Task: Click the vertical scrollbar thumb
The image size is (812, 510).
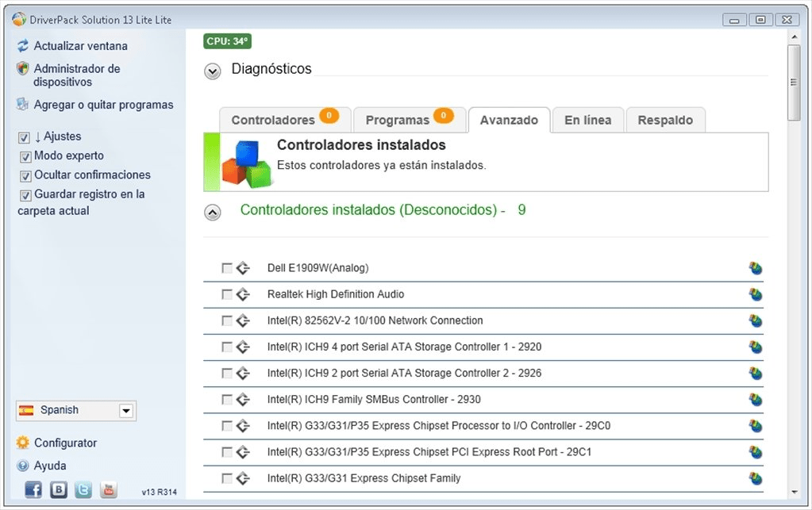Action: click(x=794, y=82)
